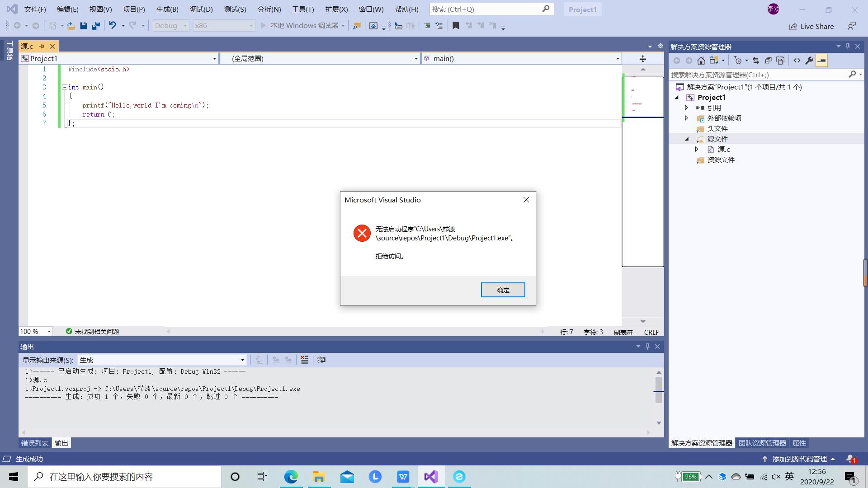Click the Undo arrow icon
868x488 pixels.
112,26
